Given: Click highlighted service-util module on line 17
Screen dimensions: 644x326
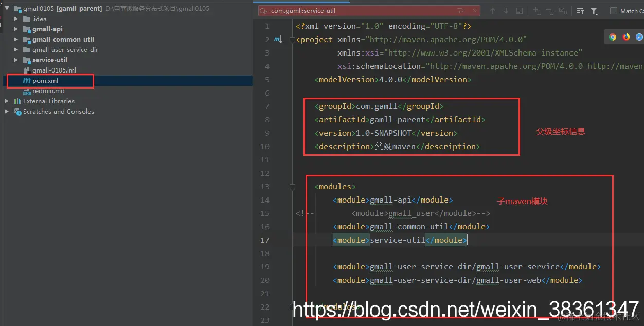Looking at the screenshot, I should (398, 240).
